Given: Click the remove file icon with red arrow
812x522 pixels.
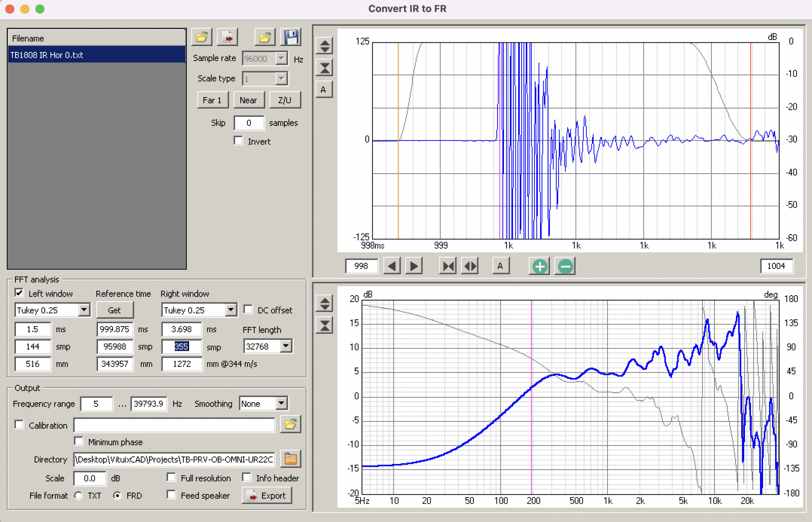Looking at the screenshot, I should point(228,37).
